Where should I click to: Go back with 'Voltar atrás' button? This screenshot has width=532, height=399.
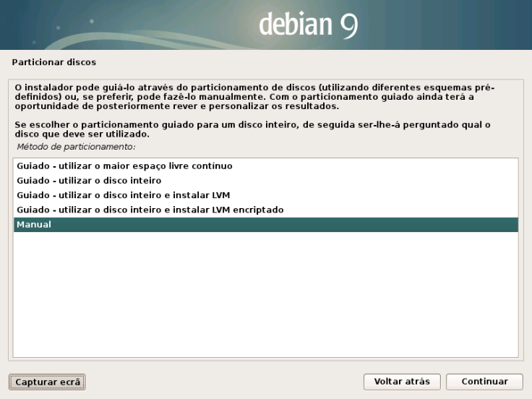tap(402, 381)
